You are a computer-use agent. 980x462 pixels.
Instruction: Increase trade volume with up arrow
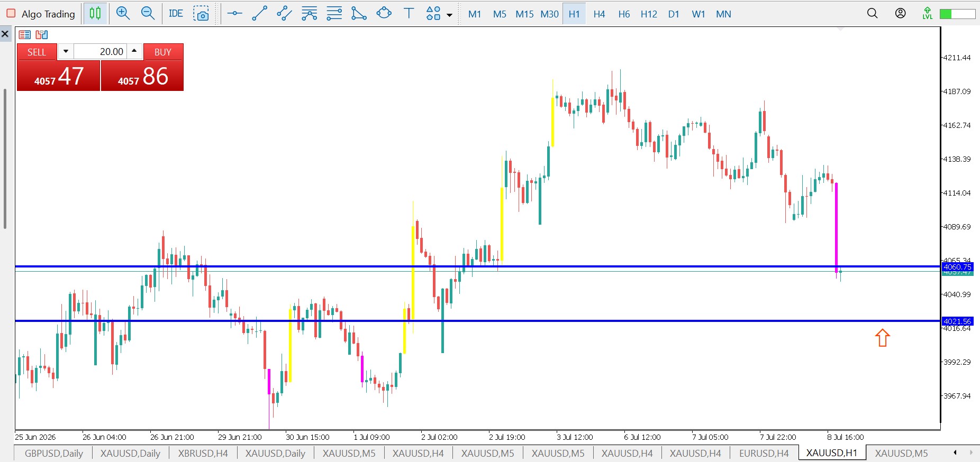pos(134,51)
